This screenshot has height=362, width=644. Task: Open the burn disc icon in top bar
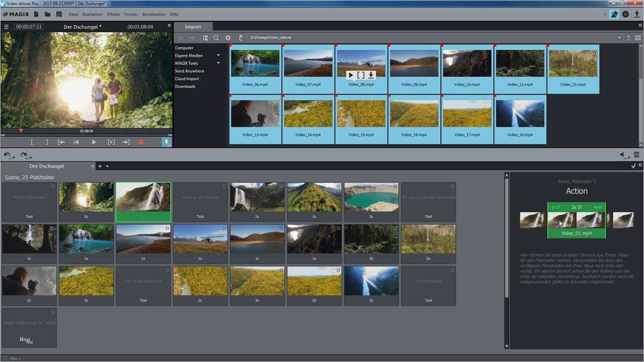click(625, 14)
